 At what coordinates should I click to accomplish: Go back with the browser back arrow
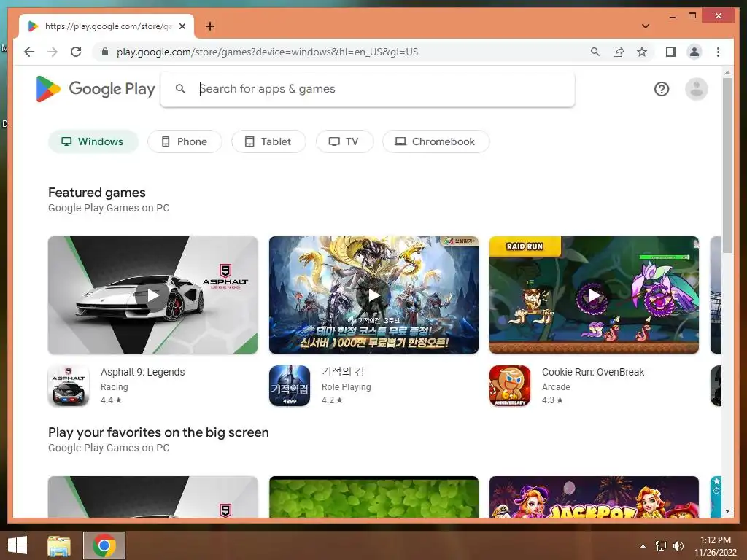tap(29, 52)
